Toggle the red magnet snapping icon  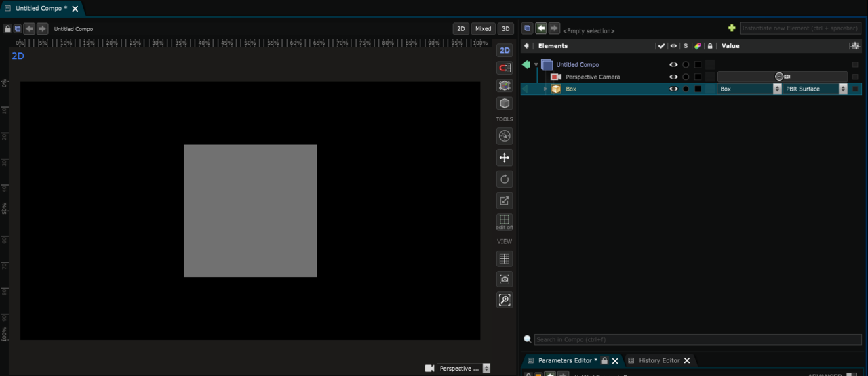click(x=505, y=68)
